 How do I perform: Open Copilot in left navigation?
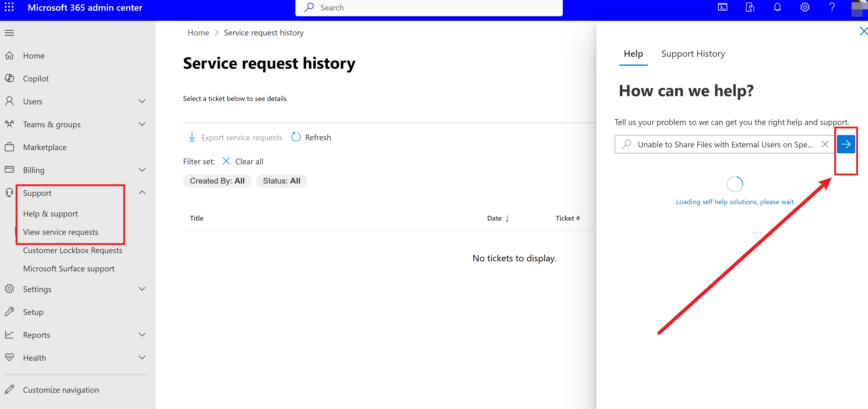pos(36,79)
